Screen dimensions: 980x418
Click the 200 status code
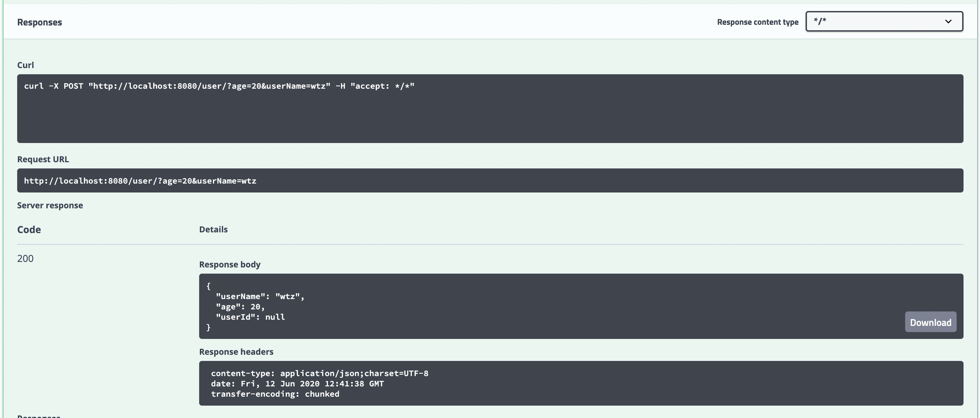(25, 258)
